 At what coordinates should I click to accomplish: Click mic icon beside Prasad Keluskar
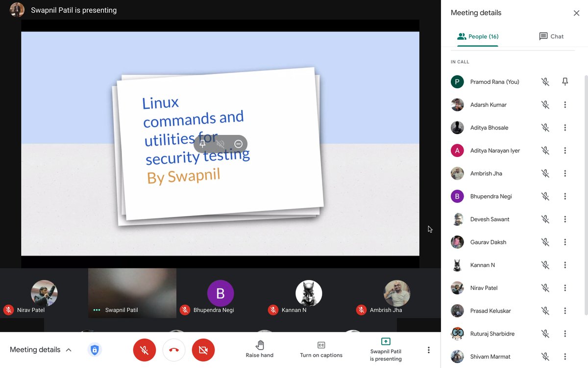tap(545, 311)
